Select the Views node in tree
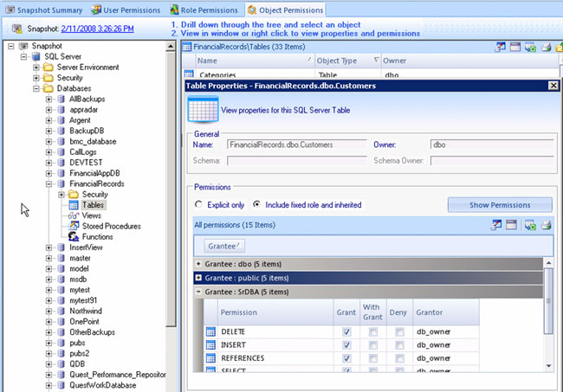This screenshot has width=563, height=392. click(x=91, y=215)
